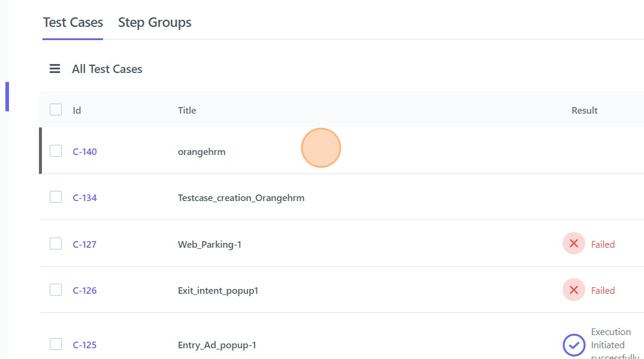
Task: Click the failed icon for Web_Parking-1
Action: (x=573, y=244)
